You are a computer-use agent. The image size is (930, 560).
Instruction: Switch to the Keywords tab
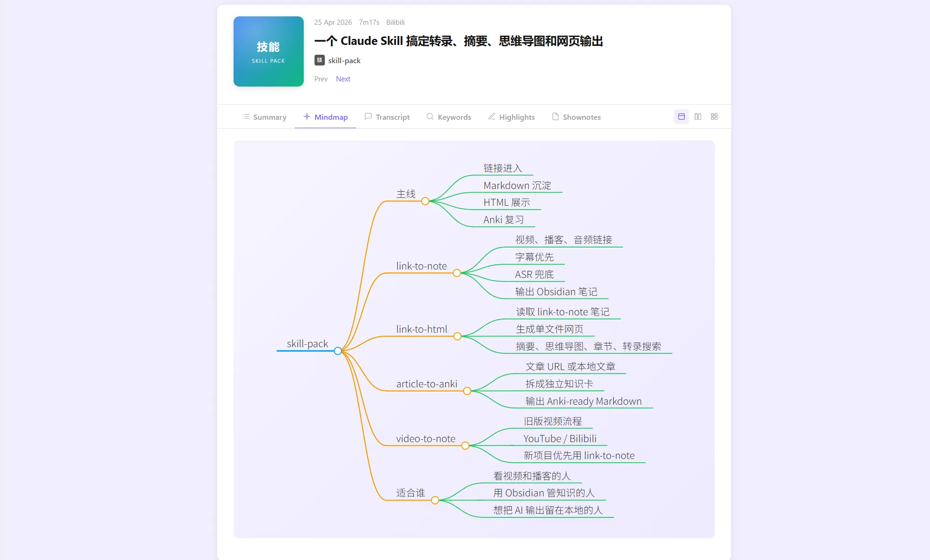pyautogui.click(x=449, y=117)
